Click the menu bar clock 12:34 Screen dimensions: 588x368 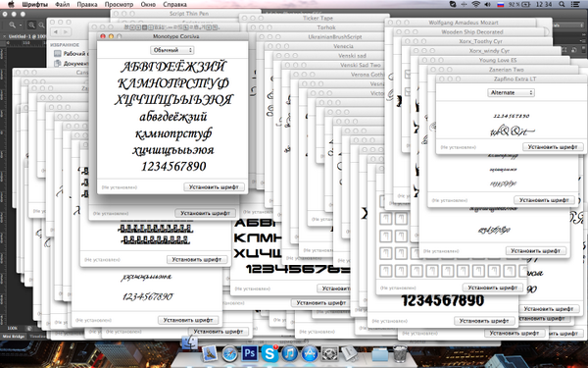click(544, 5)
